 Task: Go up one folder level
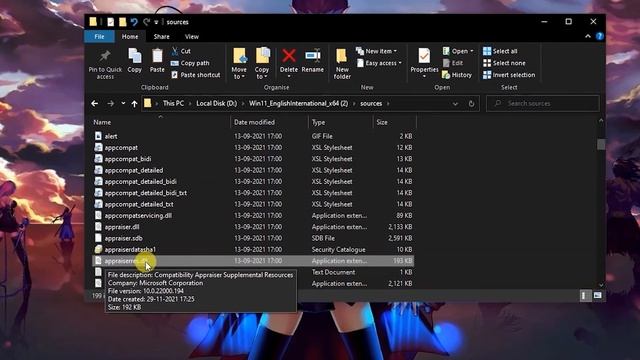pos(134,104)
